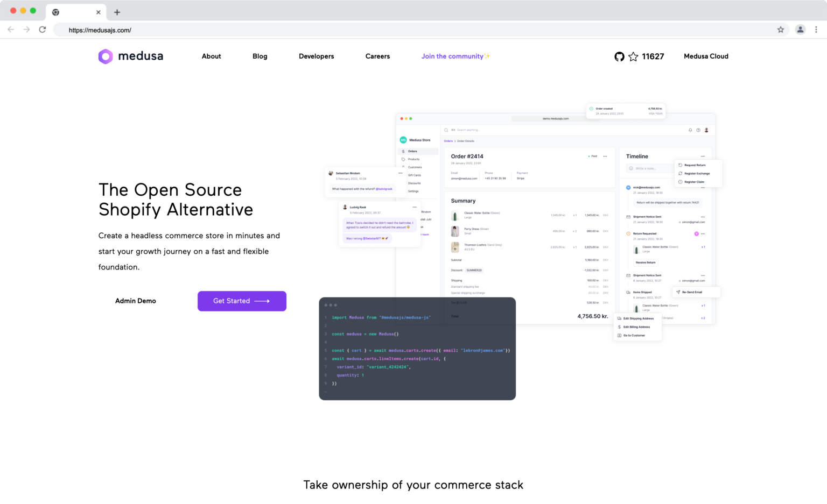Click the bookmark star in the address bar
827x504 pixels.
click(x=781, y=30)
